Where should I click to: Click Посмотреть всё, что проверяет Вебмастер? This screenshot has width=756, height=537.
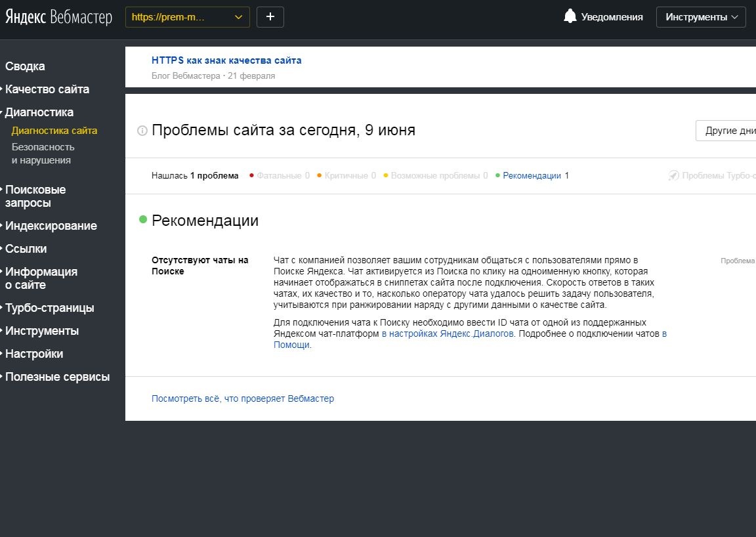[x=243, y=398]
